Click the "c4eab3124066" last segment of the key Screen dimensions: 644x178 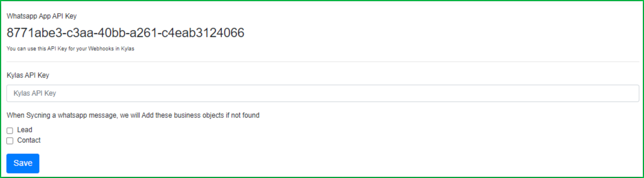203,33
